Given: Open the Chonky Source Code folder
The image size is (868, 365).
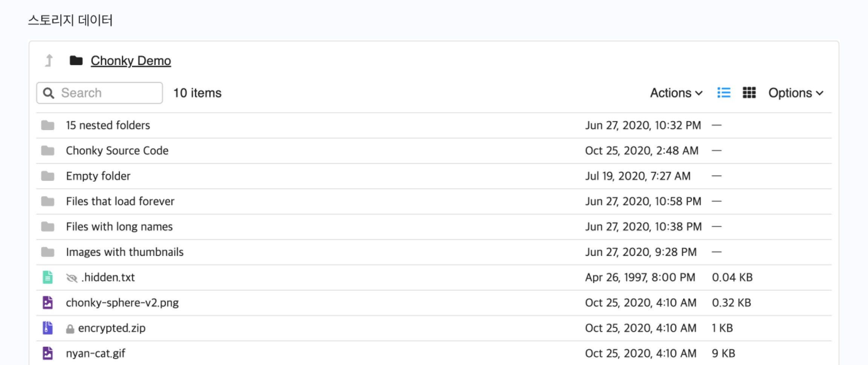Looking at the screenshot, I should (117, 150).
